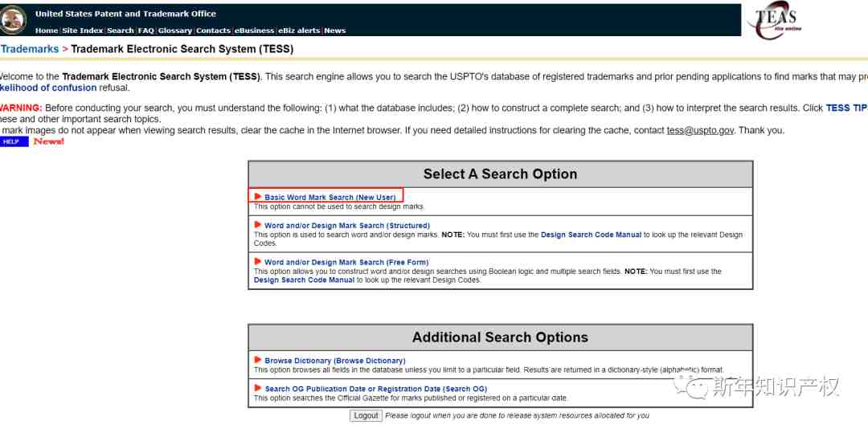Click the blue HELP button icon
Image resolution: width=868 pixels, height=425 pixels.
coord(14,141)
